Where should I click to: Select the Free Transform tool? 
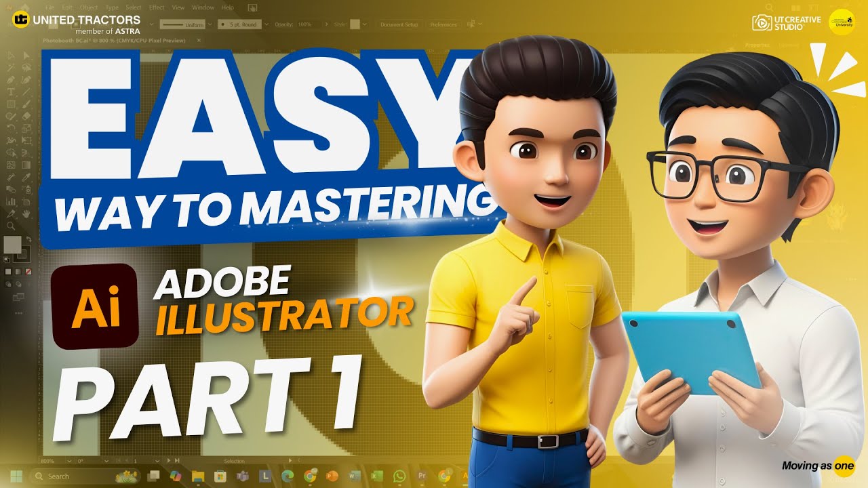[26, 141]
